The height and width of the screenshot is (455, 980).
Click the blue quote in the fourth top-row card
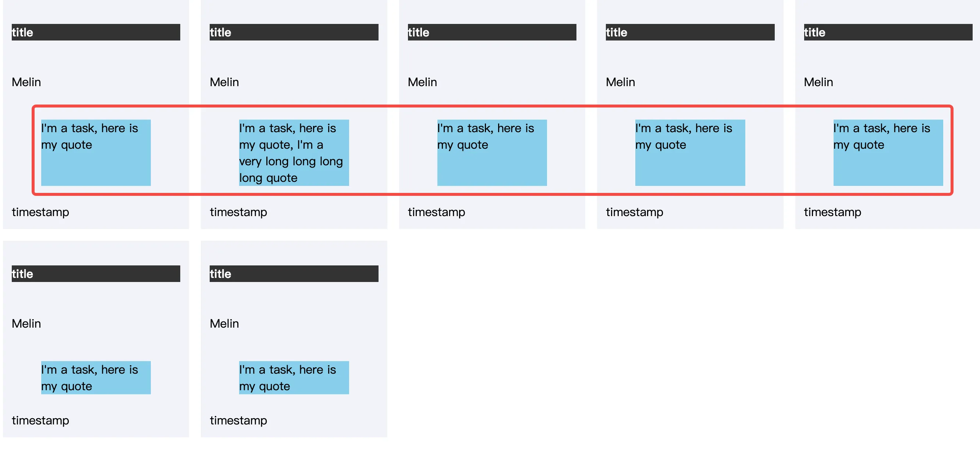click(690, 153)
